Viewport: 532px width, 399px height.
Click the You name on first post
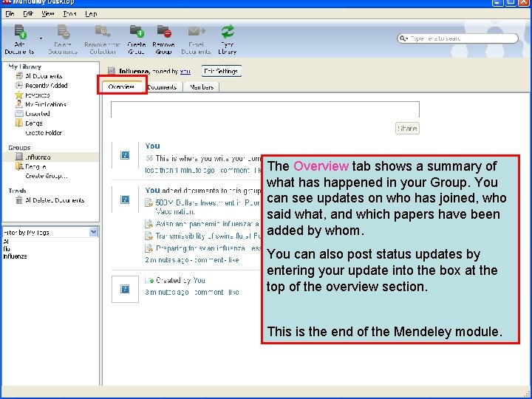point(152,146)
